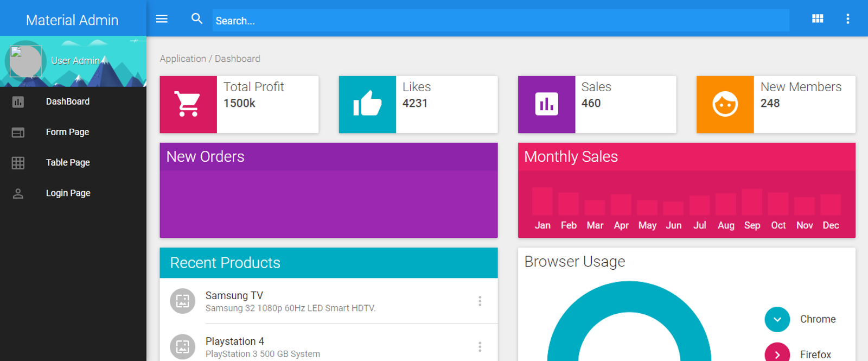
Task: Click inside the Search field
Action: (501, 21)
